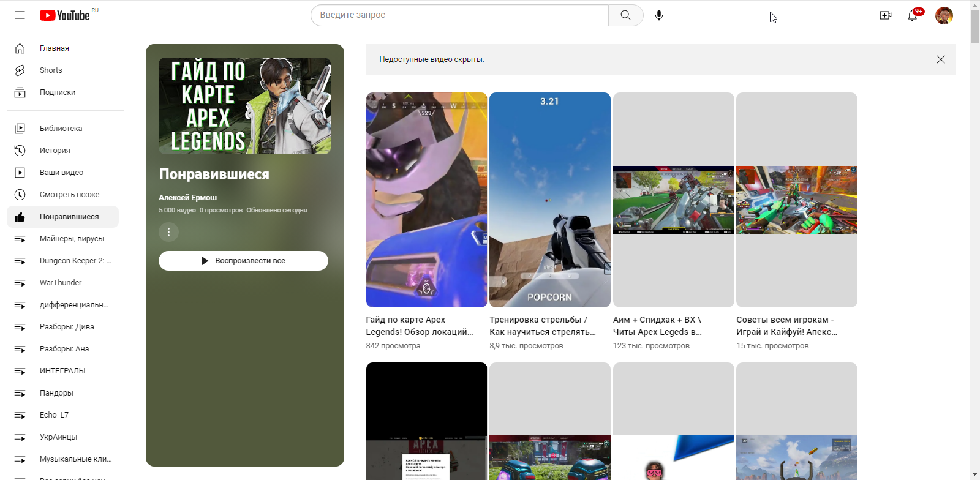Open the дифференциальн... playlist

click(62, 305)
